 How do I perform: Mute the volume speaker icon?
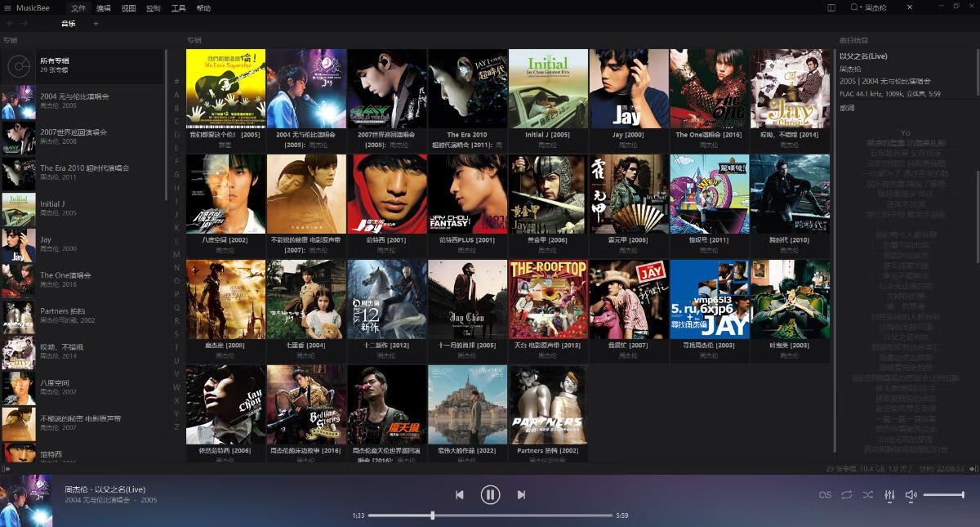click(x=911, y=495)
